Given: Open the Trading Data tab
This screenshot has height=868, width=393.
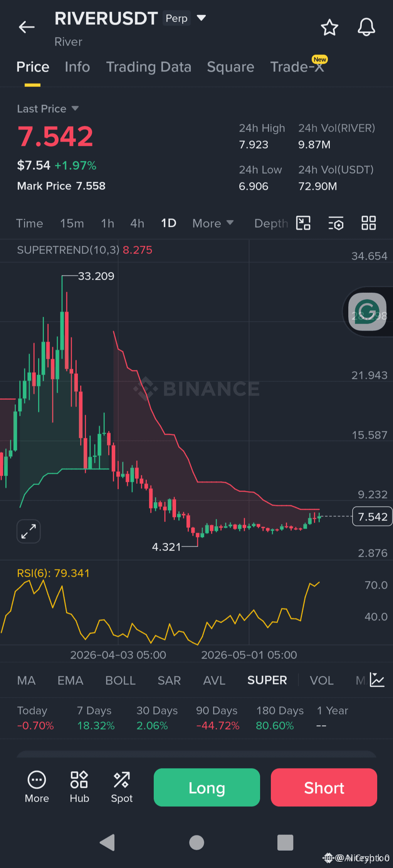Looking at the screenshot, I should [x=149, y=67].
